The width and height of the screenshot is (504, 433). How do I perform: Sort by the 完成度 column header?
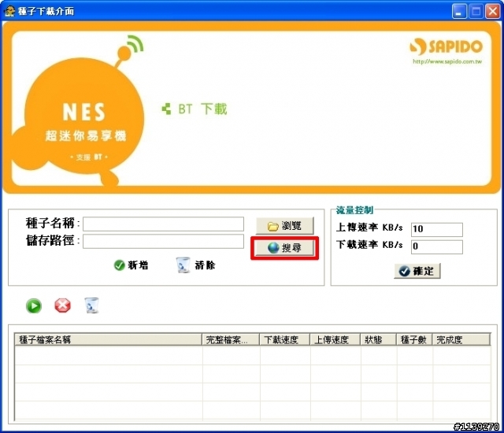(x=461, y=339)
